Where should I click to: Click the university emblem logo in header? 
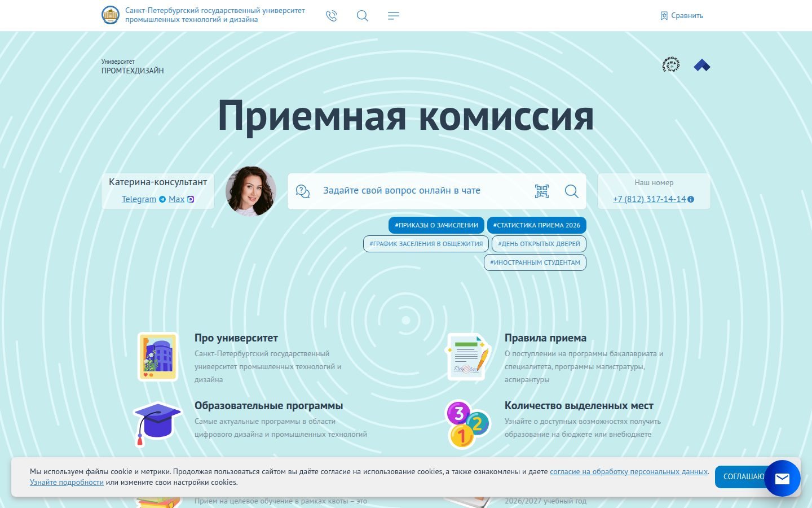[x=111, y=15]
